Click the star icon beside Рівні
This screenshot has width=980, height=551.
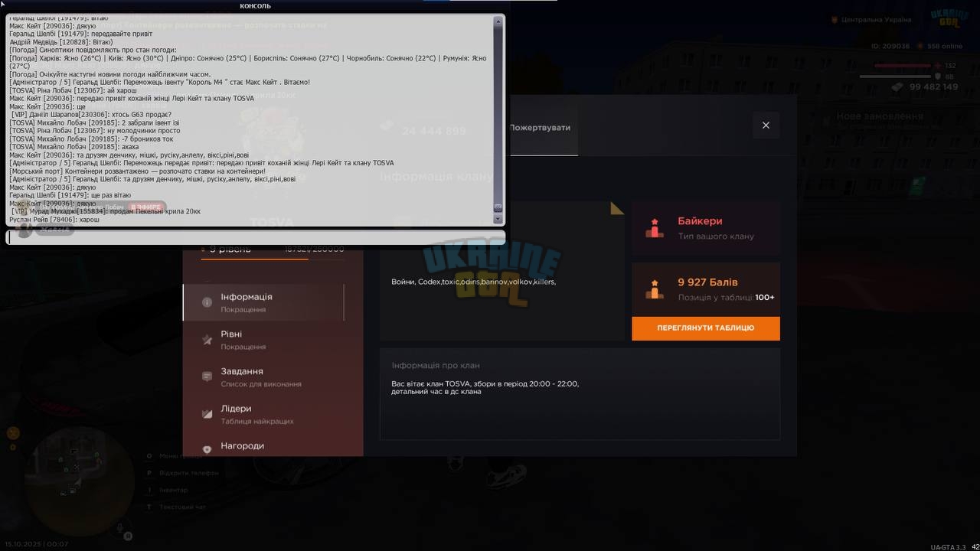207,340
